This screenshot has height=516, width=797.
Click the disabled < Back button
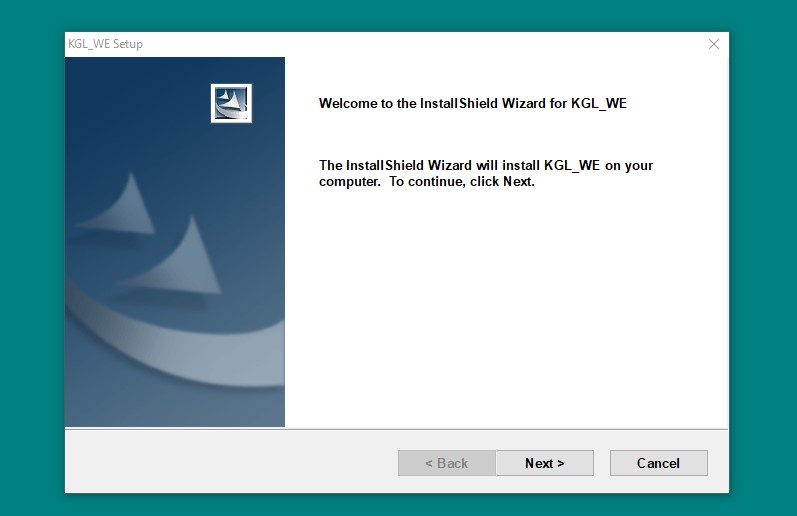click(447, 463)
